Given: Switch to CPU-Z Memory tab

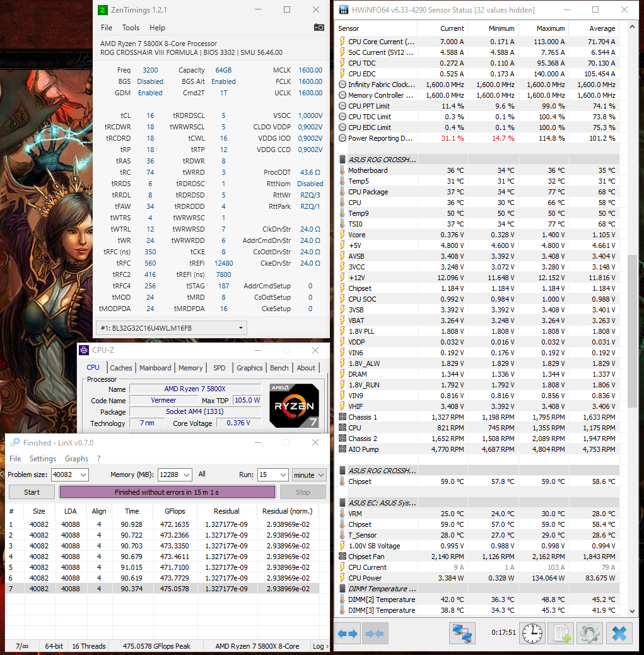Looking at the screenshot, I should [x=190, y=368].
